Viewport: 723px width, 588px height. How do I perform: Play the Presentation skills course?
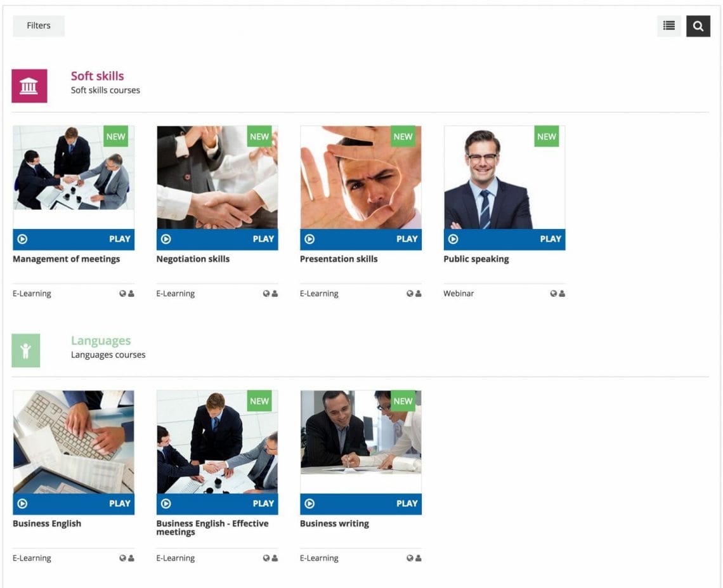[x=361, y=239]
